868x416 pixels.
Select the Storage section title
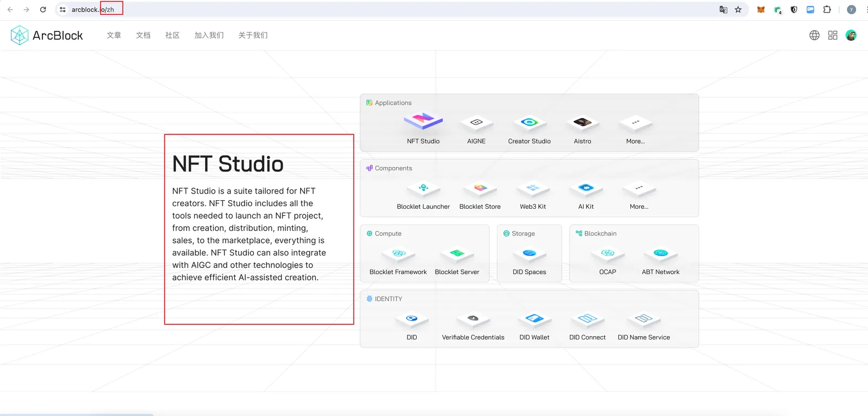523,234
